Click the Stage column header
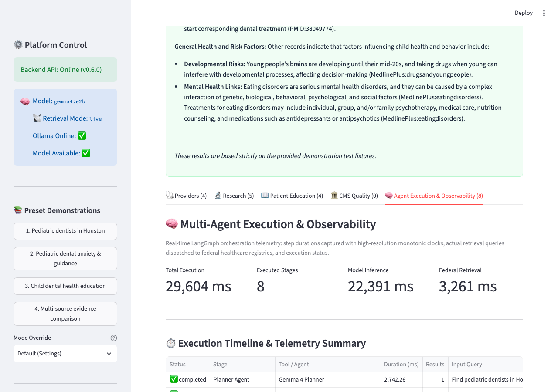 pos(242,365)
